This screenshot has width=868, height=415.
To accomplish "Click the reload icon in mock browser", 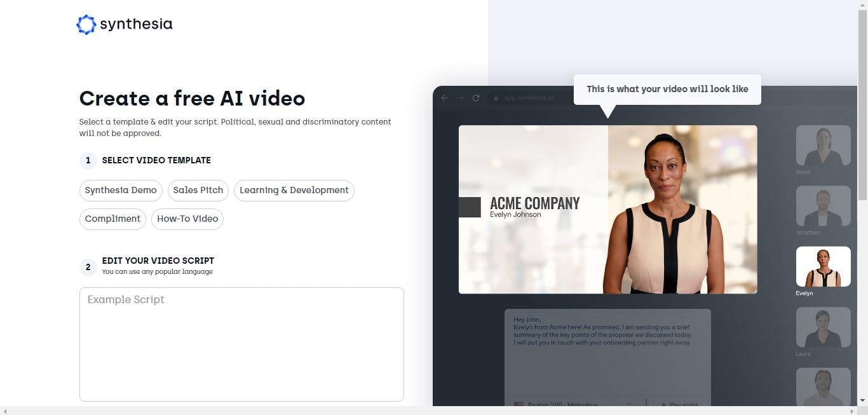I will pyautogui.click(x=476, y=98).
